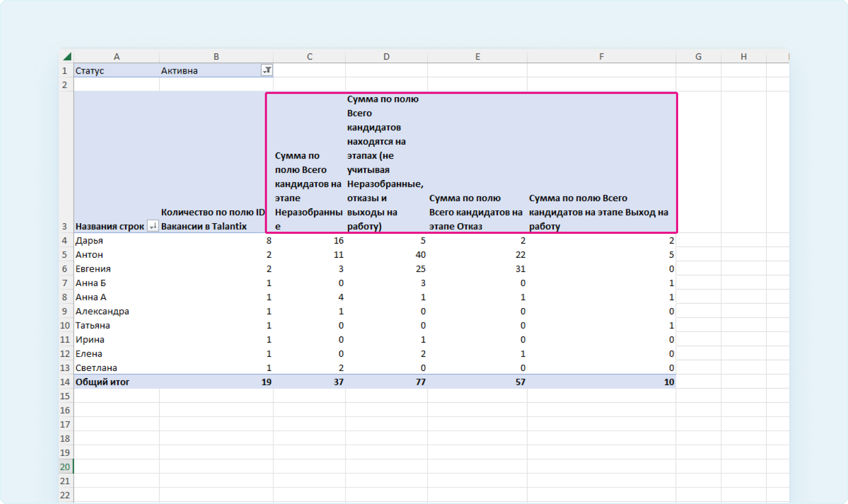Image resolution: width=848 pixels, height=504 pixels.
Task: Select column F header
Action: tap(601, 57)
